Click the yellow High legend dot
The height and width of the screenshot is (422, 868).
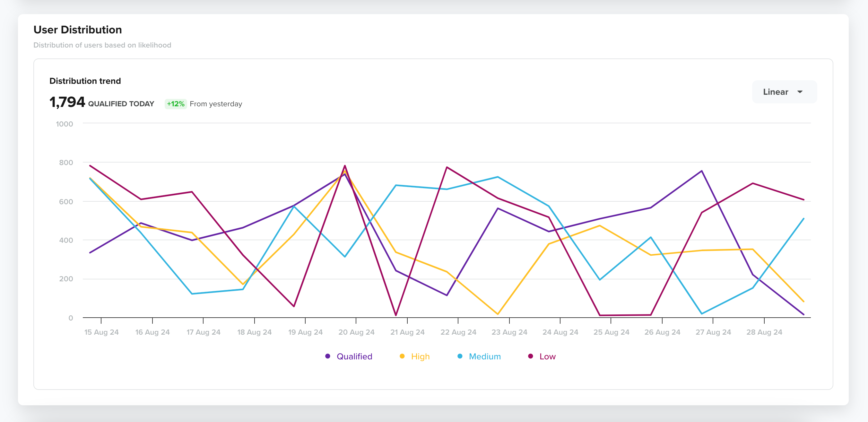point(401,356)
